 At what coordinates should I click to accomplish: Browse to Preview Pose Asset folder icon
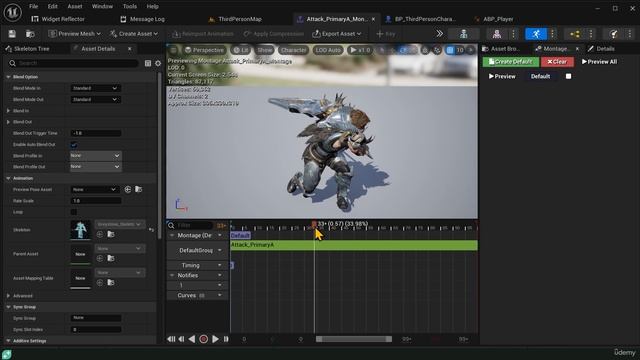coord(139,189)
